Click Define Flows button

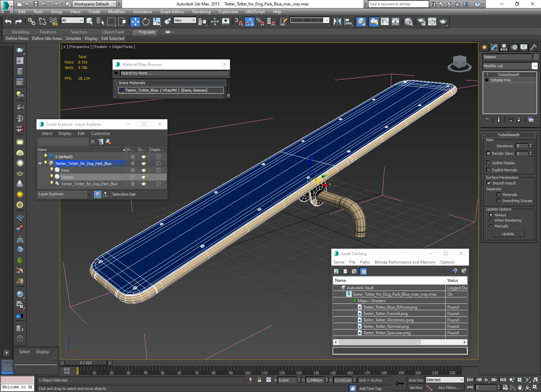click(x=17, y=39)
